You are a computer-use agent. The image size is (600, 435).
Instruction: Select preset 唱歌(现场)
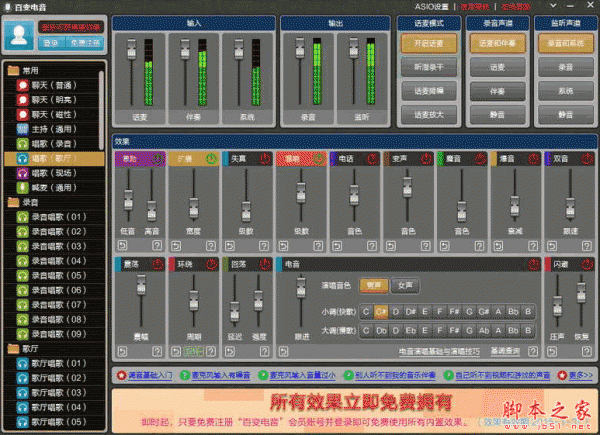(x=54, y=173)
